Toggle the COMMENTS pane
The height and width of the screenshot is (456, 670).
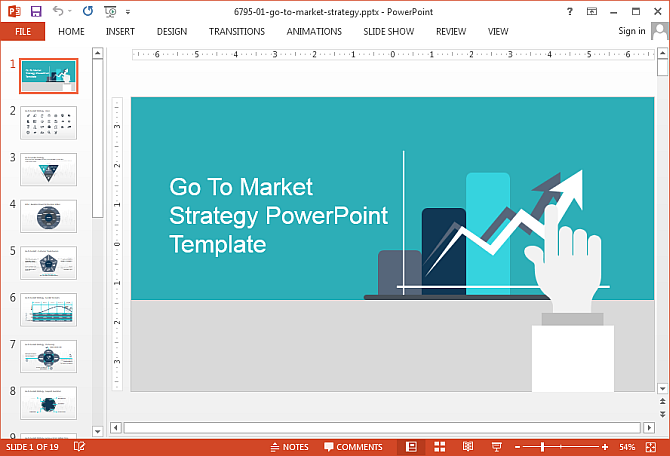(x=353, y=447)
